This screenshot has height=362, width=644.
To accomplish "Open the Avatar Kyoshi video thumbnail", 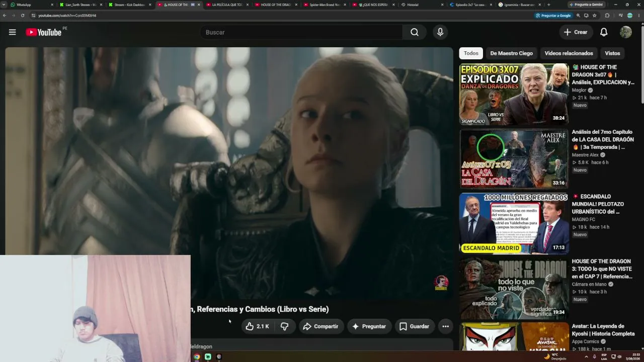I will click(x=514, y=337).
